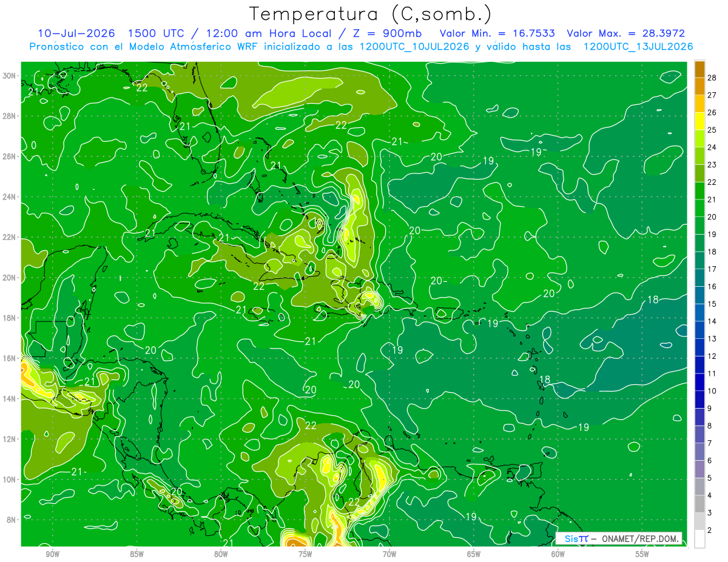Click the 'Temperatura (C,somb.)' chart title
The image size is (728, 562).
pyautogui.click(x=370, y=13)
